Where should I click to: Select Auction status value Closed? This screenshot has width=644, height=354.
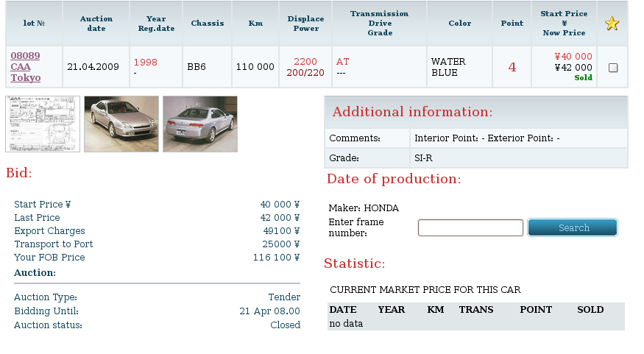click(285, 325)
